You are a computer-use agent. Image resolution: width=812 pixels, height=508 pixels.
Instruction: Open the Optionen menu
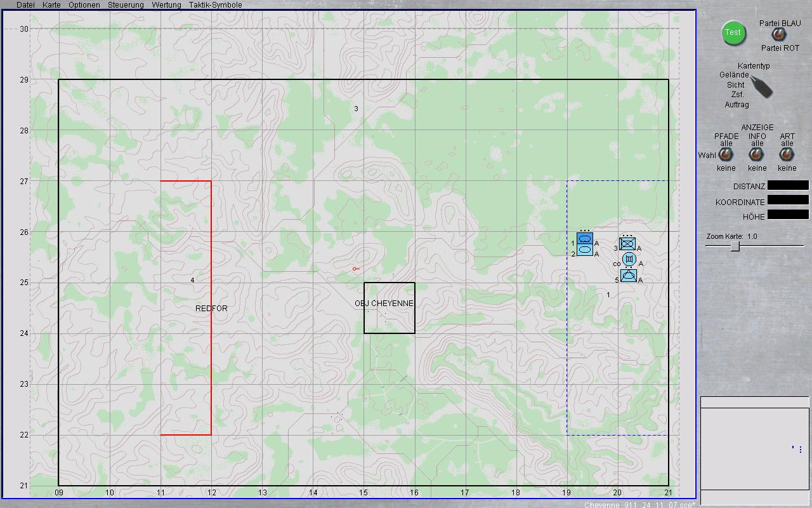point(84,5)
